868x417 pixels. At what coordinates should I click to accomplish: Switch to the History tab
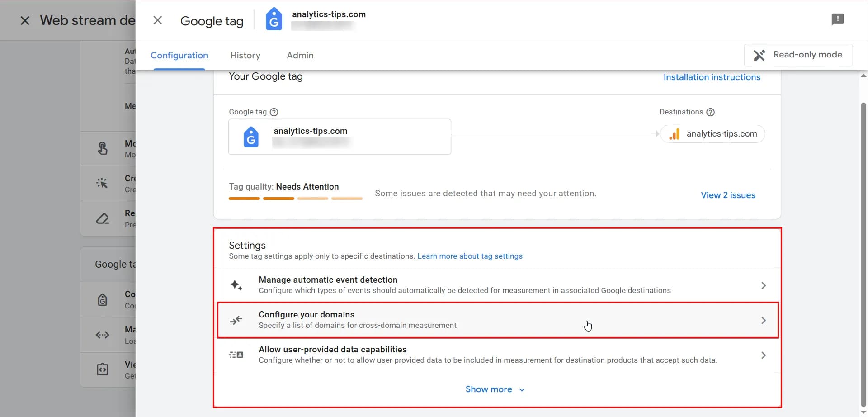(x=245, y=55)
